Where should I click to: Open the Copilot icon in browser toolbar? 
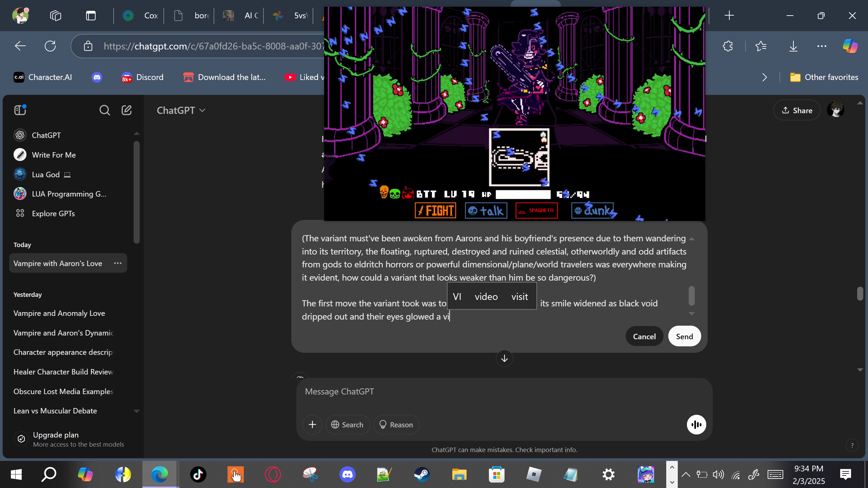click(850, 46)
